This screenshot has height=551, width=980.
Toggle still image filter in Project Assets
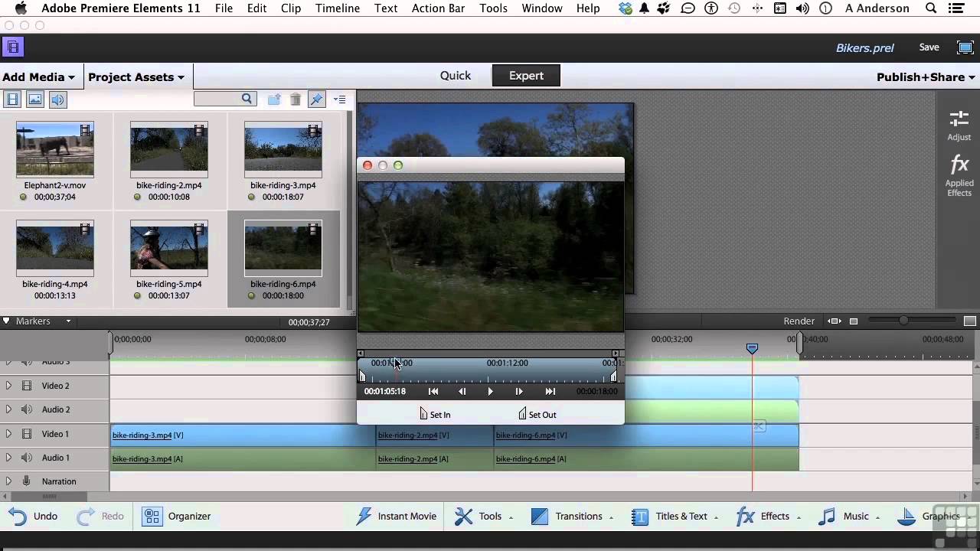(35, 99)
